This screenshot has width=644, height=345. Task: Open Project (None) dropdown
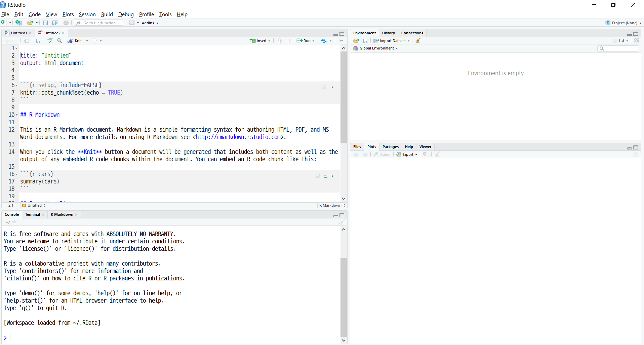coord(623,23)
